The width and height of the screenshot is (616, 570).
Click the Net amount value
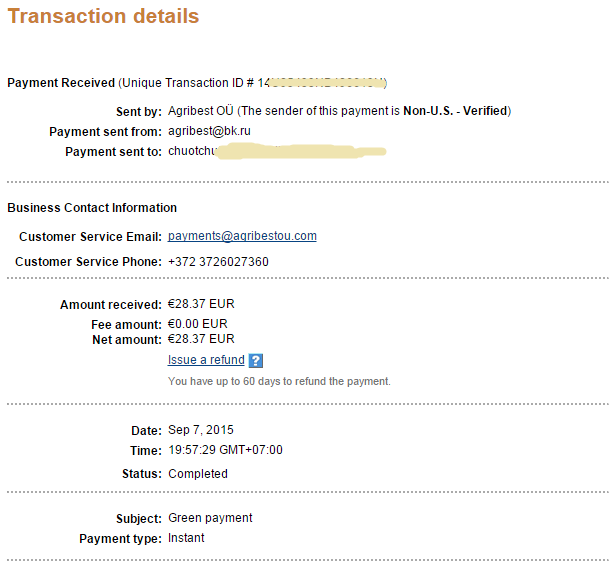coord(201,339)
